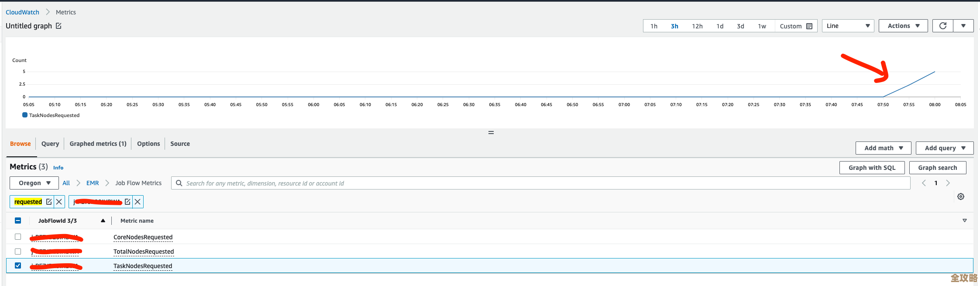This screenshot has height=286, width=980.
Task: Uncheck the TaskNodesRequested metric checkbox
Action: [18, 265]
